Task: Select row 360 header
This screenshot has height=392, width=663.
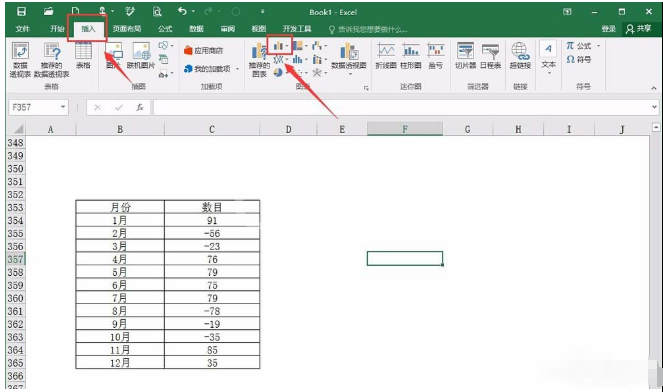Action: 15,298
